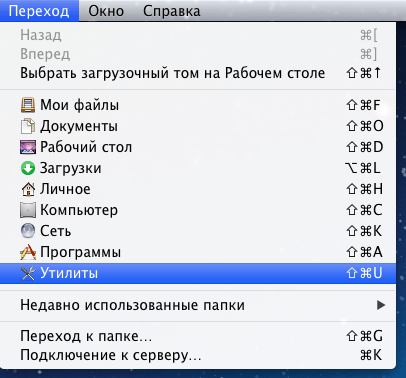
Task: Click the green Downloads (Загрузки) arrow icon
Action: pyautogui.click(x=28, y=168)
